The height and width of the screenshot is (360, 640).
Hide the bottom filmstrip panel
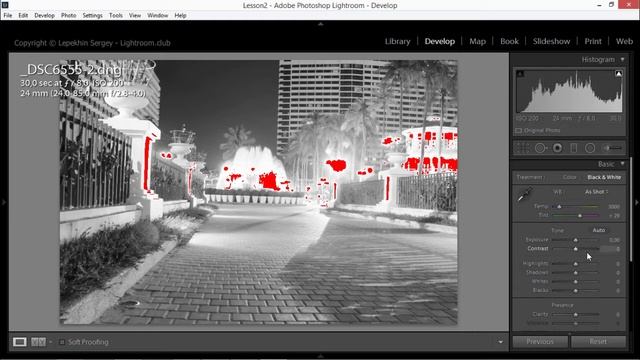tap(320, 356)
